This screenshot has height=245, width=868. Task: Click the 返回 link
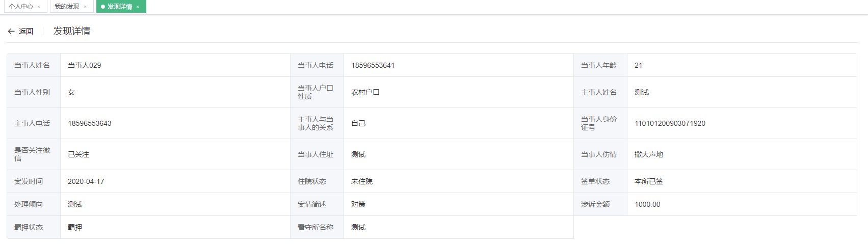pyautogui.click(x=26, y=31)
